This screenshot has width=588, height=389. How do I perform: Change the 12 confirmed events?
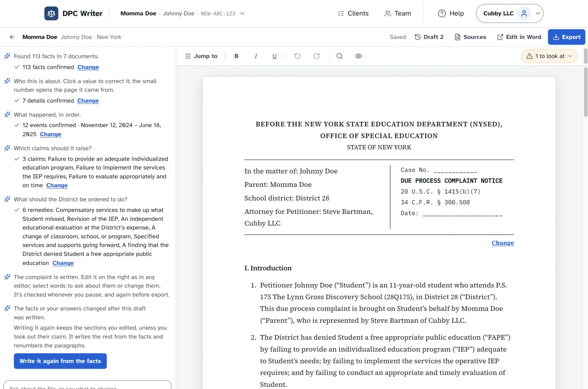tap(51, 134)
